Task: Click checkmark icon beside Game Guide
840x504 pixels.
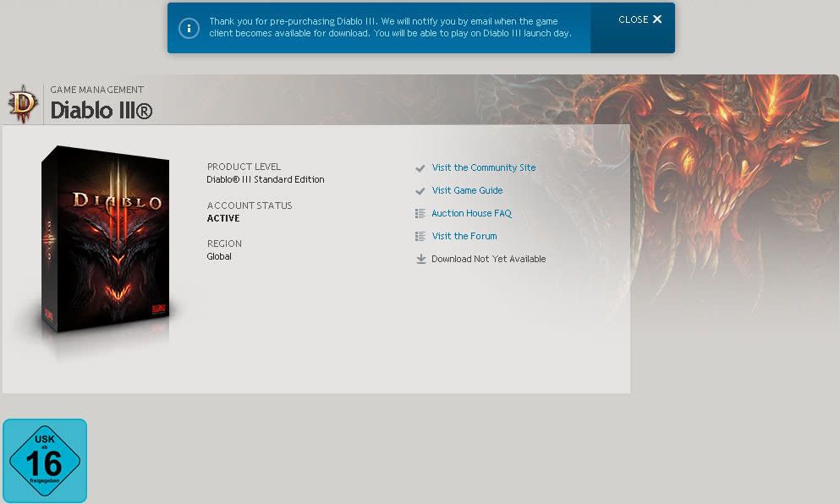Action: (420, 190)
